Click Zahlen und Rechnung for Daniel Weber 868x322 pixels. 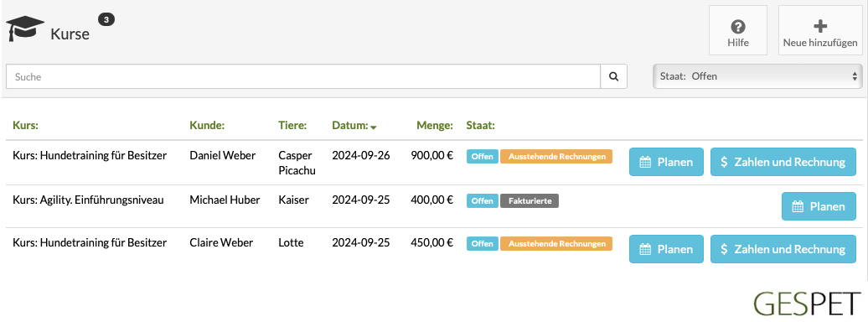click(783, 162)
